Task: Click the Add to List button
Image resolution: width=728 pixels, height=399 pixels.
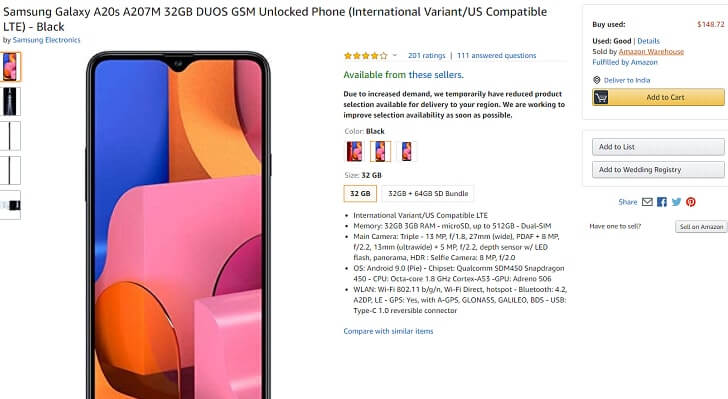Action: (658, 147)
